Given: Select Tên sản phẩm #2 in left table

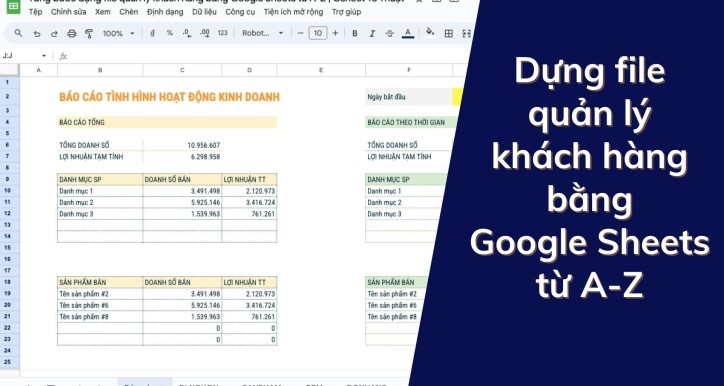Looking at the screenshot, I should [100, 294].
